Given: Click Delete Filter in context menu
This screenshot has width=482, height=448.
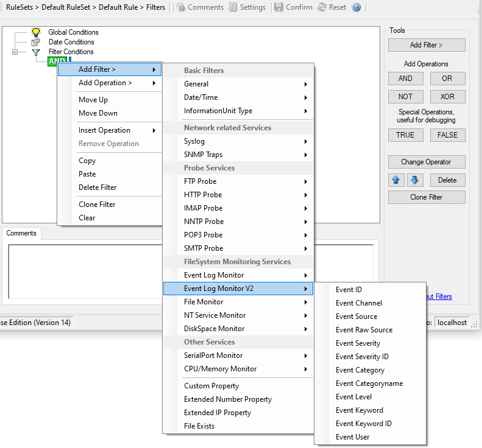Looking at the screenshot, I should click(97, 187).
